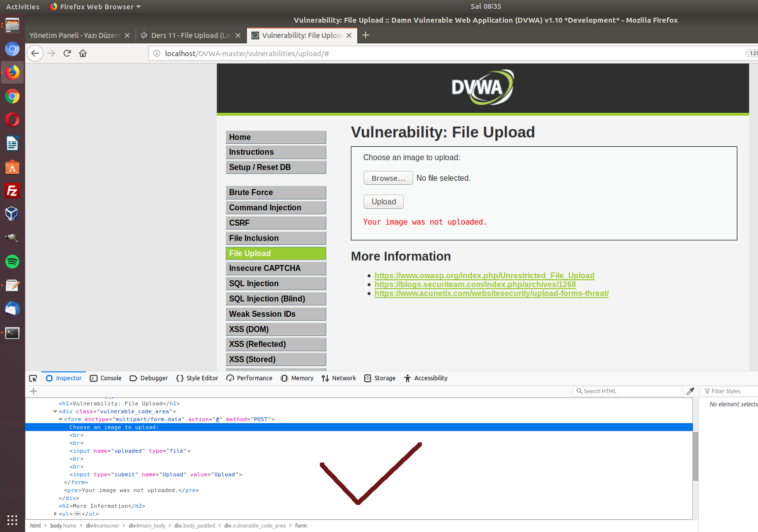Launch Spotify from the dock
The image size is (758, 532).
coord(12,262)
